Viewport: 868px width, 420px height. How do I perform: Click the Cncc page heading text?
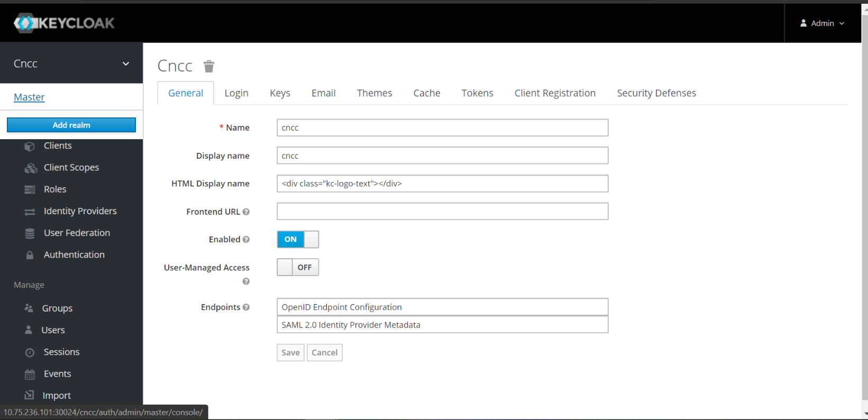click(x=175, y=66)
